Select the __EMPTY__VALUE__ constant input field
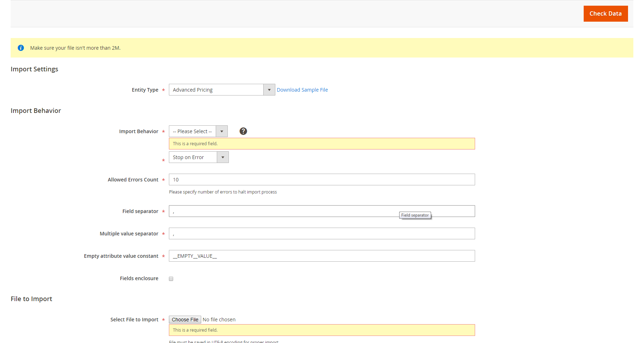This screenshot has width=644, height=343. coord(321,256)
